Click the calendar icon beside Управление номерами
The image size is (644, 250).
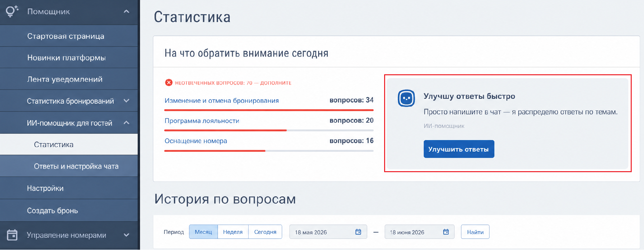tap(12, 235)
